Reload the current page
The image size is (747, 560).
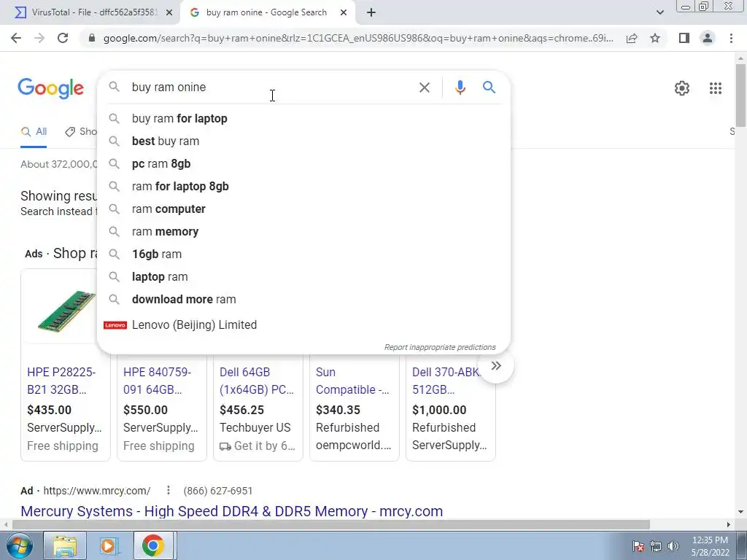click(63, 38)
